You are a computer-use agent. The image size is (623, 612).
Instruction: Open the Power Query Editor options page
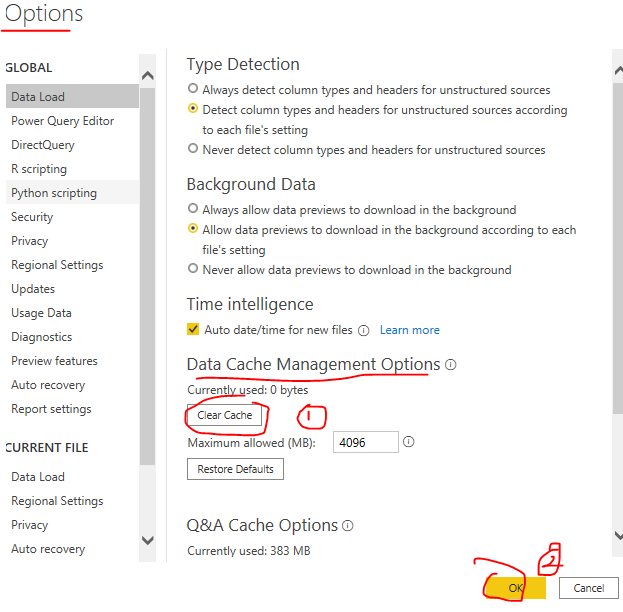click(x=72, y=120)
